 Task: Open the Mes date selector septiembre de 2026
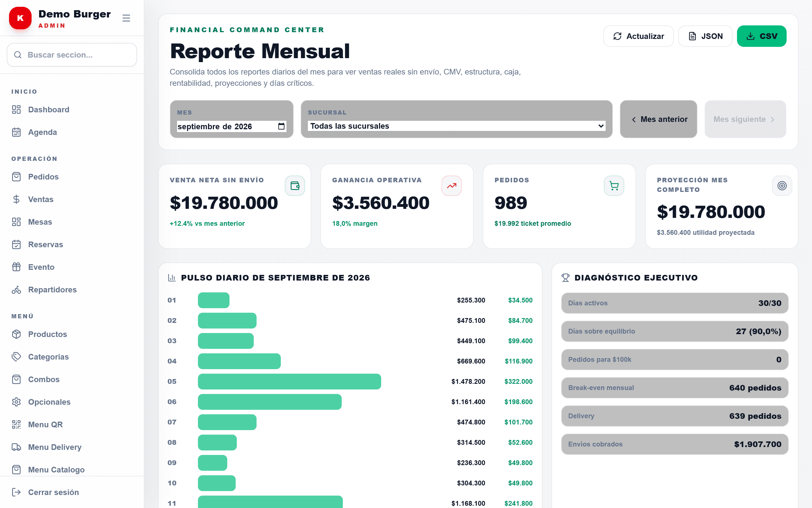(231, 126)
